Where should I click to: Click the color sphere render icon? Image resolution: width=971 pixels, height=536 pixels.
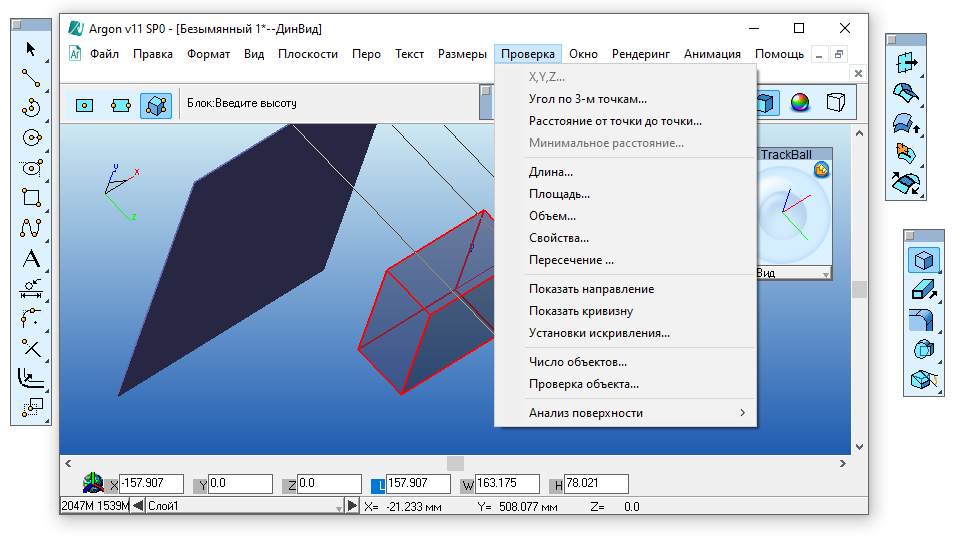point(800,103)
